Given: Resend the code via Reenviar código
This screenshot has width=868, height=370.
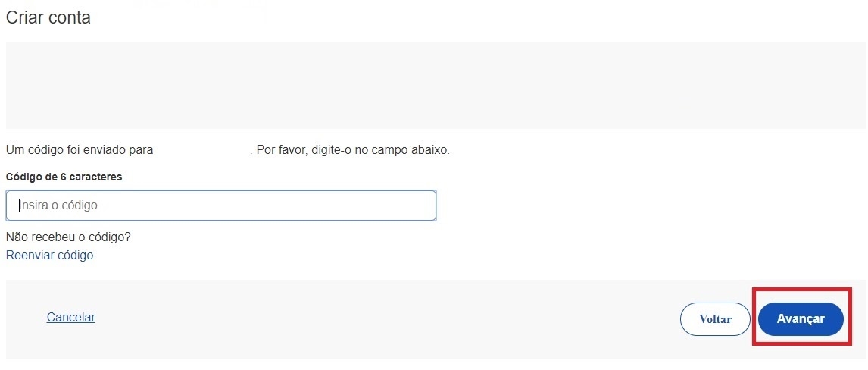Looking at the screenshot, I should pyautogui.click(x=50, y=256).
